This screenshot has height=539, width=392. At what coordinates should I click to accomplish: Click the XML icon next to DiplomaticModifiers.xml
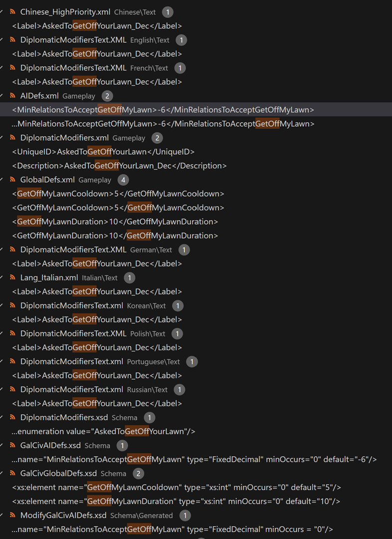[12, 138]
